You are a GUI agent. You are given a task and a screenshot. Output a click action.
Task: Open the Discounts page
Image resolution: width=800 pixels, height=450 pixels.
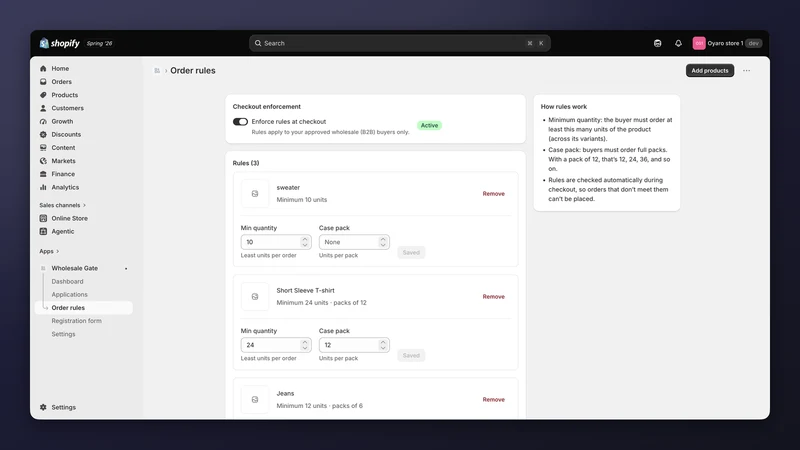click(66, 134)
